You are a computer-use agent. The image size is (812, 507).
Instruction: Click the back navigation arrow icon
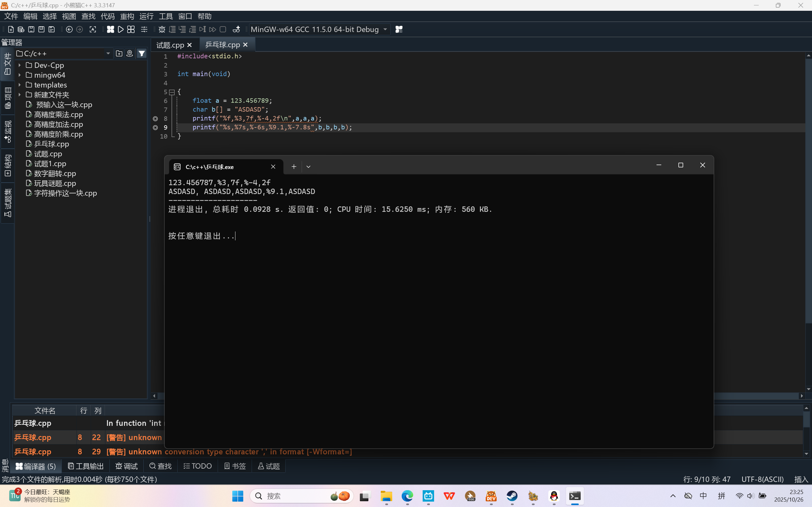pyautogui.click(x=69, y=29)
